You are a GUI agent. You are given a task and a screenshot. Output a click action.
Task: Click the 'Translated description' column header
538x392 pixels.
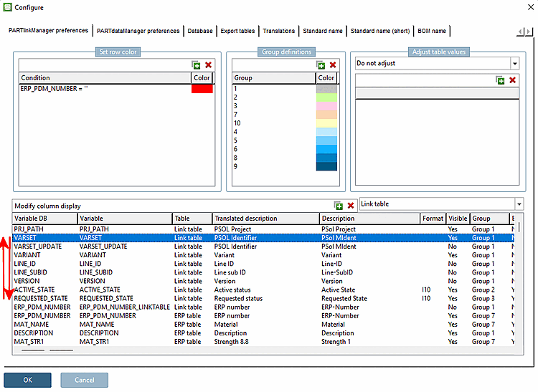(x=265, y=219)
